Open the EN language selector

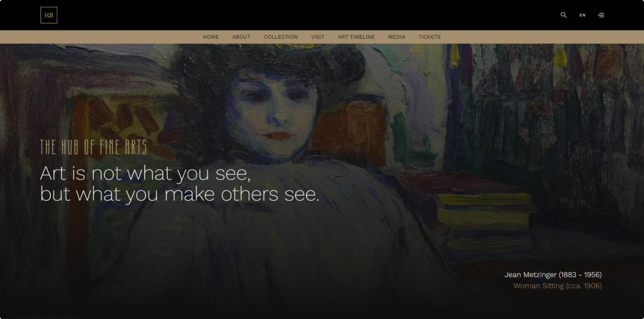582,15
